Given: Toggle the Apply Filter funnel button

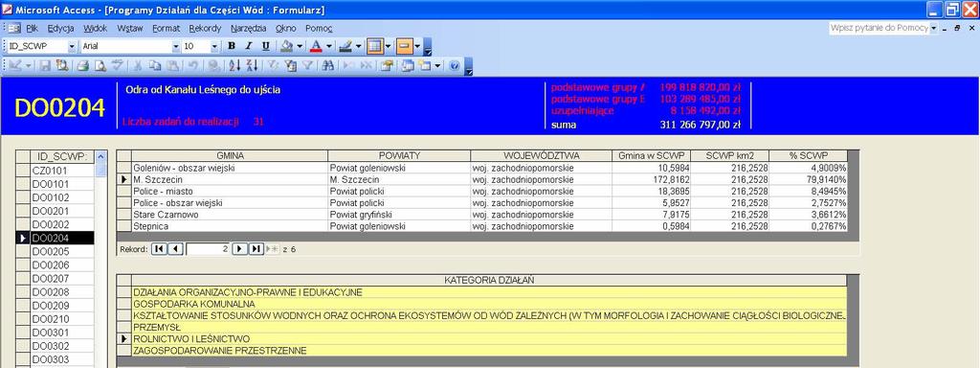Looking at the screenshot, I should 307,65.
